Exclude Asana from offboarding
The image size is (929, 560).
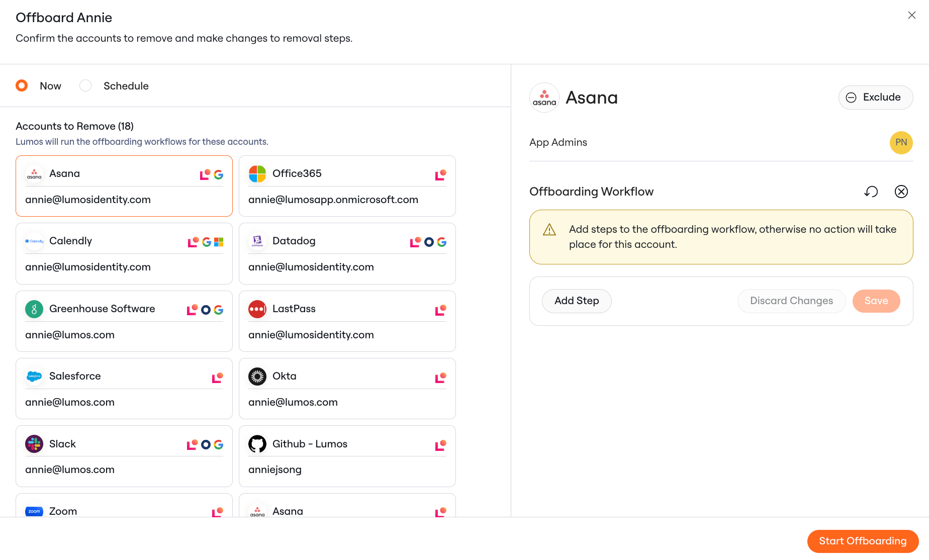click(x=875, y=98)
